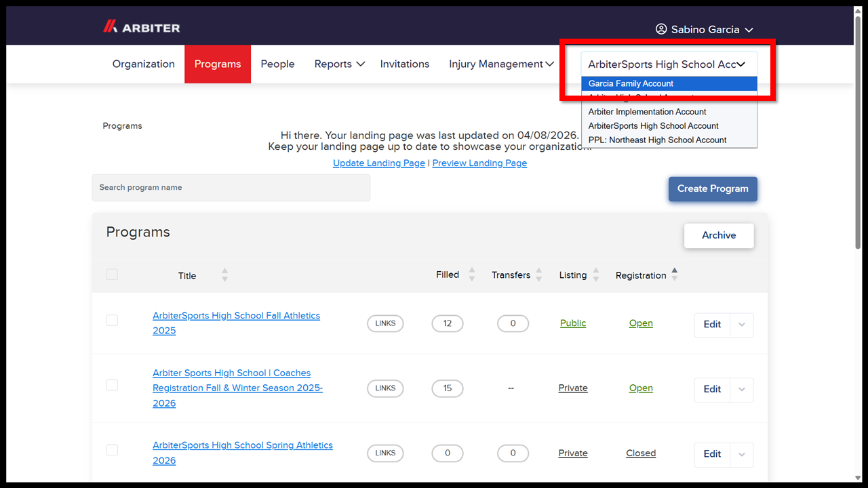Open the Coaches Registration Fall & Winter program
868x488 pixels.
coord(237,388)
